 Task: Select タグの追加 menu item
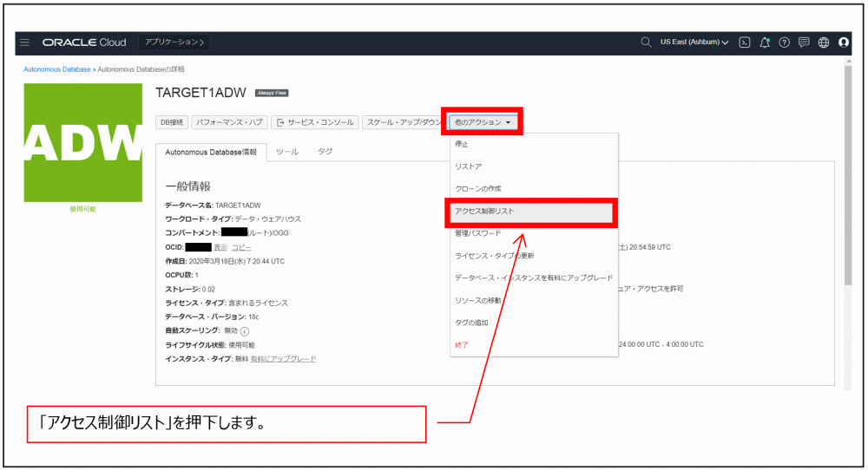click(534, 323)
